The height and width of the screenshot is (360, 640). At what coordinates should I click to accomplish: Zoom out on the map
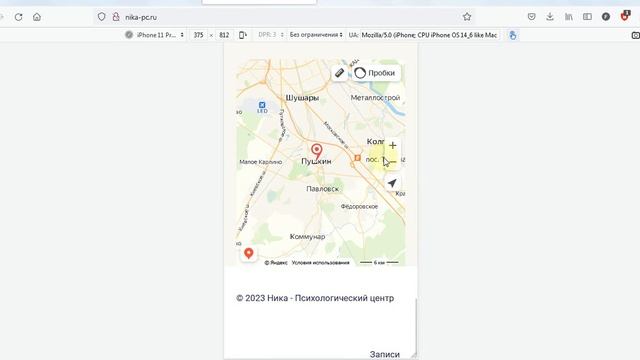(392, 162)
